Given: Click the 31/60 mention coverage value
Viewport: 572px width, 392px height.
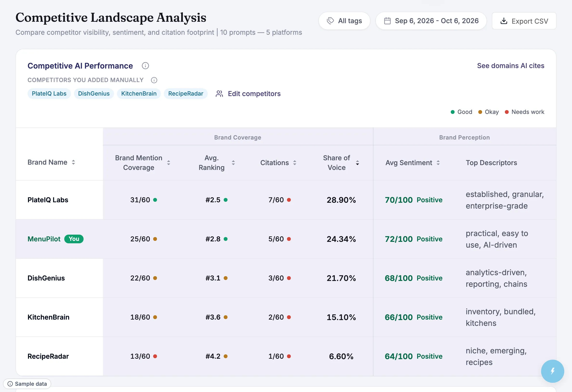Looking at the screenshot, I should point(140,200).
